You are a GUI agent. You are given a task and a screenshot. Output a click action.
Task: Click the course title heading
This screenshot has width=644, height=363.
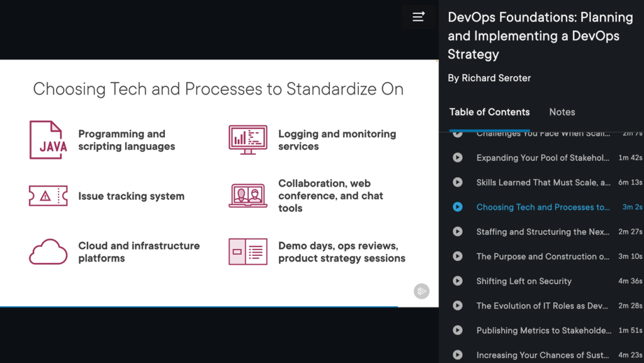pos(540,36)
